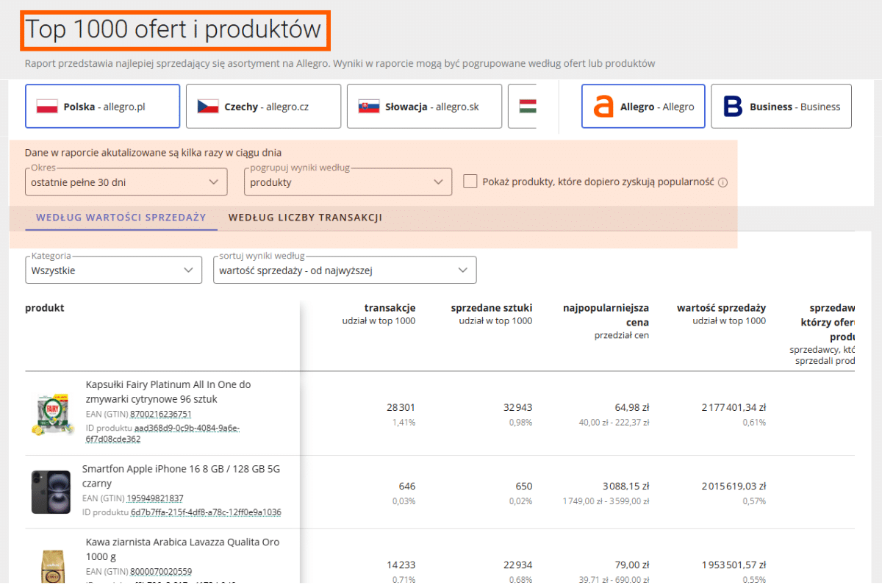The image size is (882, 588).
Task: Select Słowacja allegro.sk marketplace
Action: (x=424, y=107)
